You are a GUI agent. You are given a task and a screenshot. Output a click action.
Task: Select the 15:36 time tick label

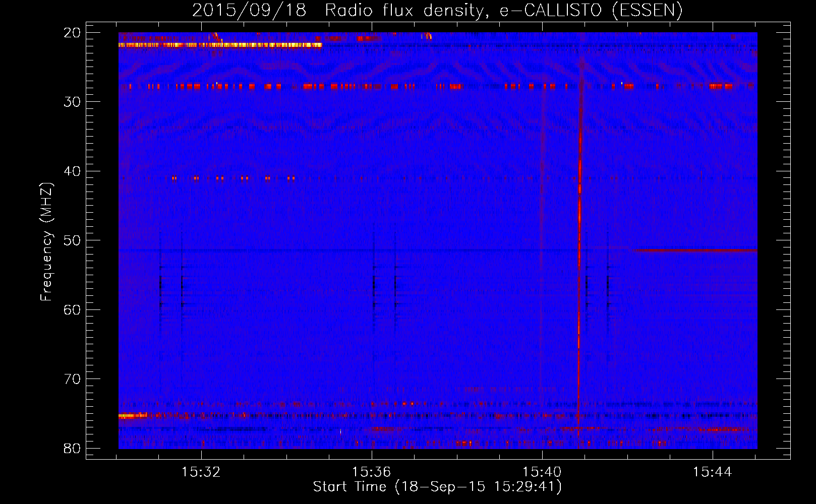point(372,472)
